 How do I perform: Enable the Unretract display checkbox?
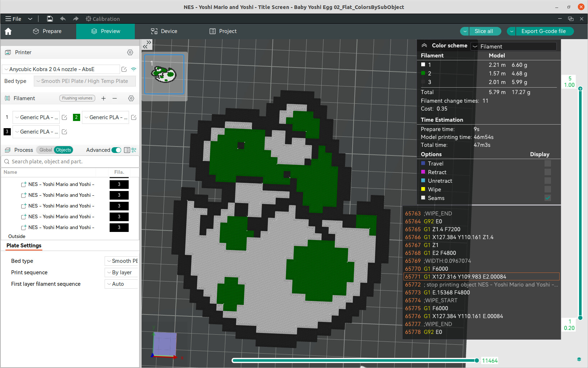pyautogui.click(x=548, y=181)
